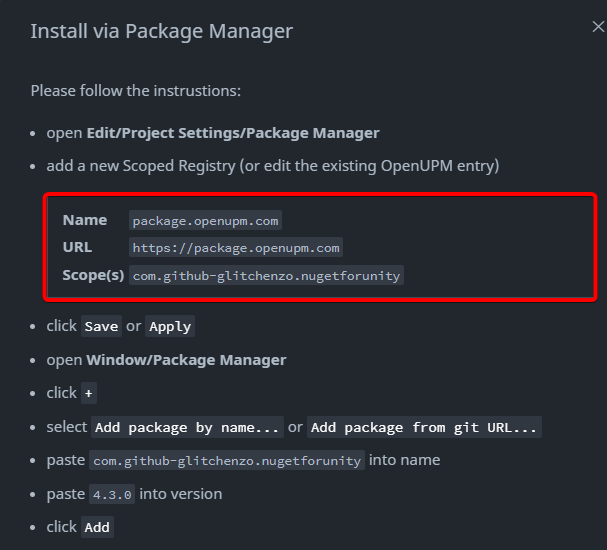Image resolution: width=607 pixels, height=550 pixels.
Task: Click the Add code label at the bottom
Action: (97, 527)
